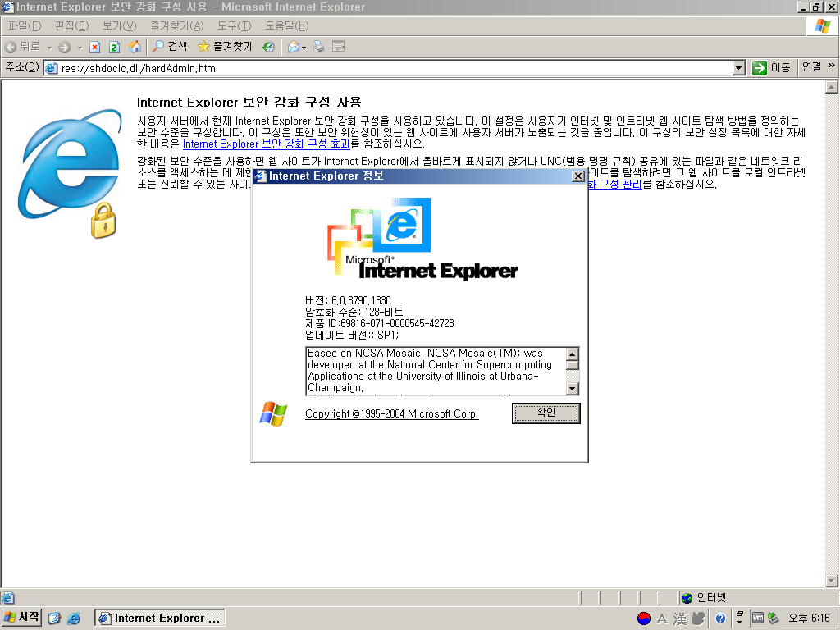
Task: Click the language bar restore icon
Action: tap(740, 614)
